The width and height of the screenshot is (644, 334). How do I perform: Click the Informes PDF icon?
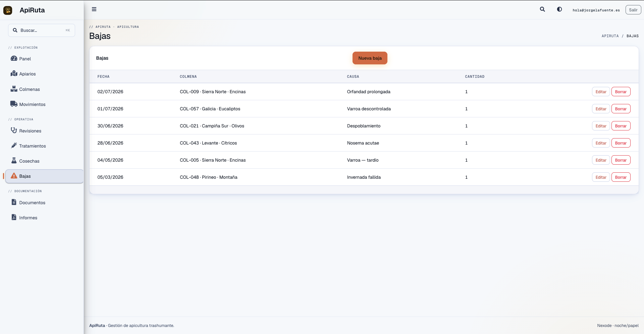click(14, 217)
